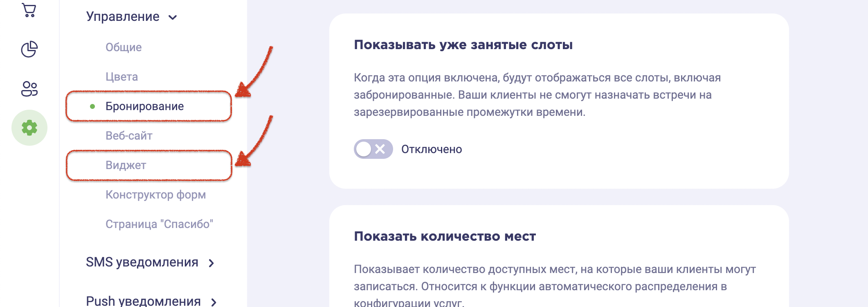Go to the Веб-сайт settings

point(129,135)
